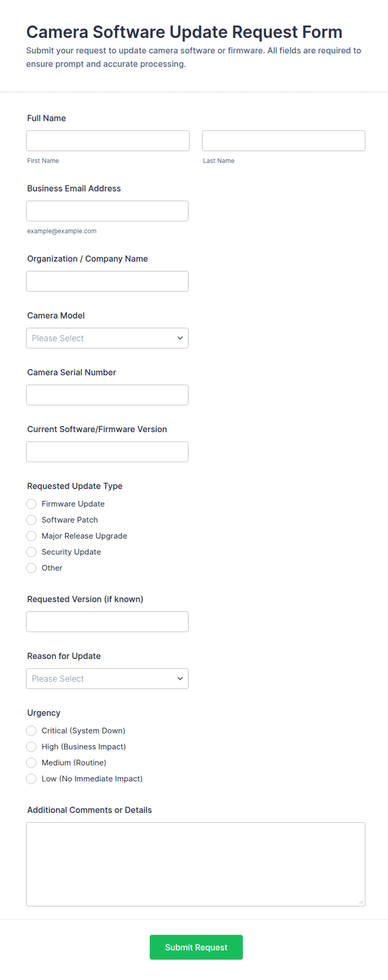Select Firmware Update radio option
The width and height of the screenshot is (388, 980).
(x=31, y=504)
